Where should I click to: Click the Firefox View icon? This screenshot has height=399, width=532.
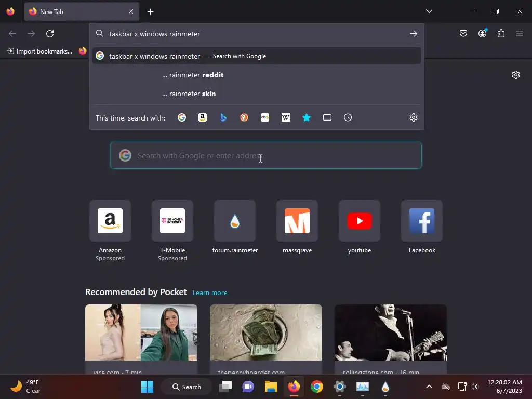click(10, 11)
